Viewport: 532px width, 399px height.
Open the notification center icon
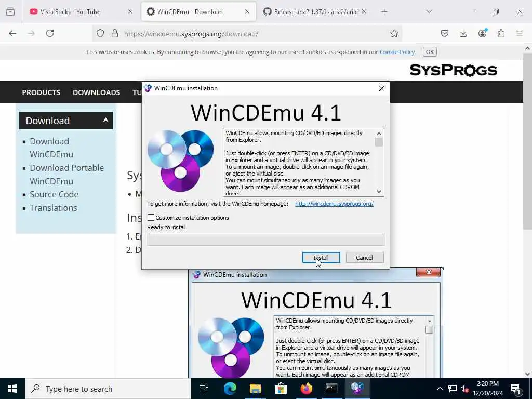coord(516,389)
